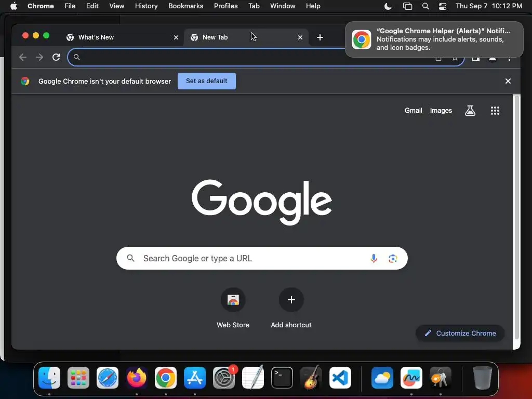Click the Chrome Helper notification banner
This screenshot has width=532, height=399.
pos(434,39)
